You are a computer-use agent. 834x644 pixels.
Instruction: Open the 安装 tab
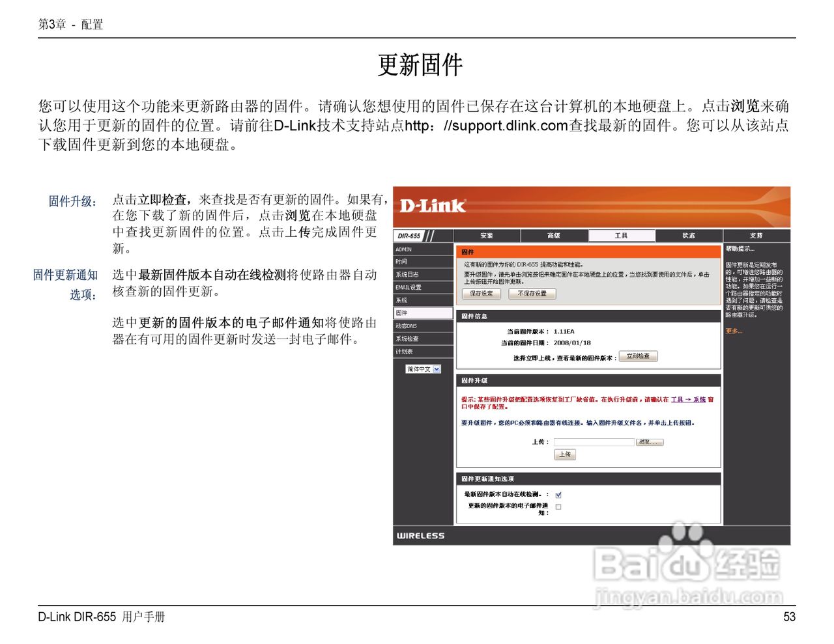pos(487,236)
